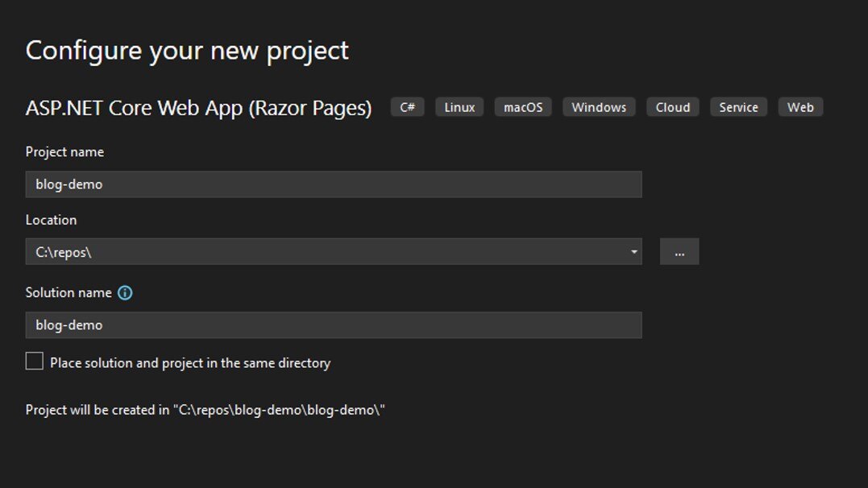
Task: Enable placing solution and project in same directory
Action: (x=34, y=362)
